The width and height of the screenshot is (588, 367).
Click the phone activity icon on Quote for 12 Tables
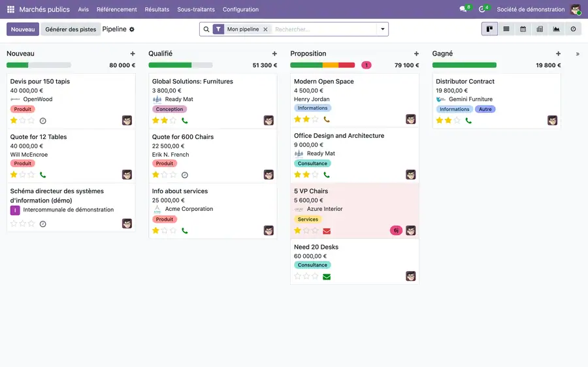click(x=42, y=175)
